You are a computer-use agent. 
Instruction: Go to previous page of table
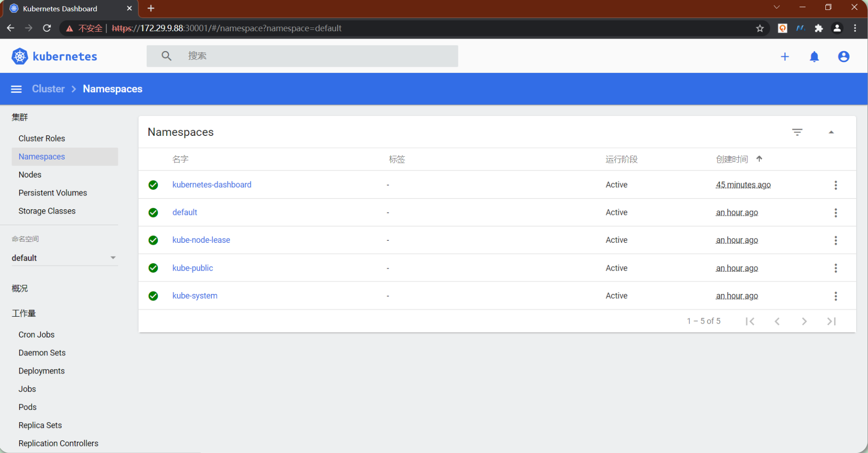(777, 321)
